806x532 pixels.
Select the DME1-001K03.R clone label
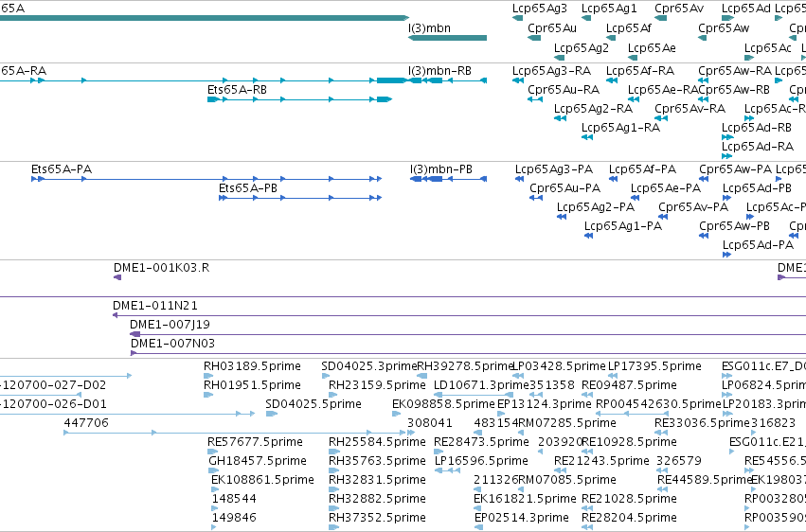coord(161,268)
